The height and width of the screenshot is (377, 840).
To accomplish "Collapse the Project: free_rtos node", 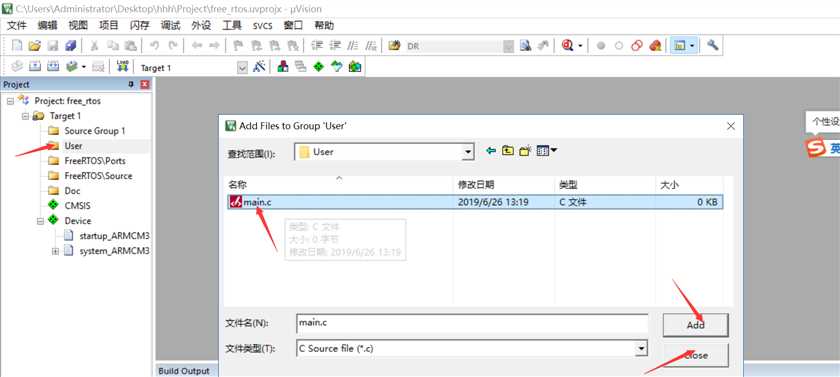I will [10, 101].
